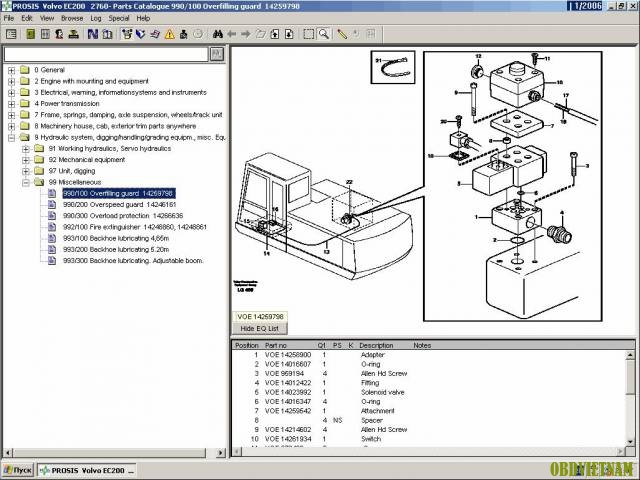Click the yellow warning triangle icon
Viewport: 640px width, 480px height.
coord(169,34)
